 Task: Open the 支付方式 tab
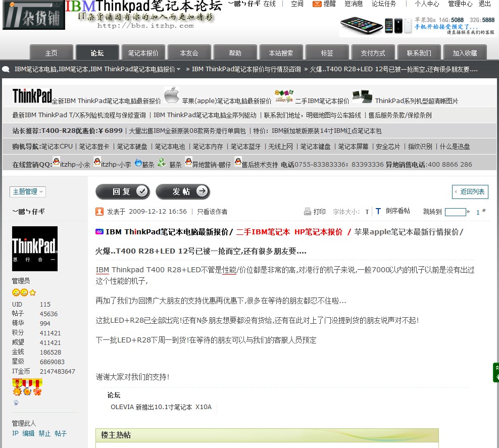[x=373, y=53]
